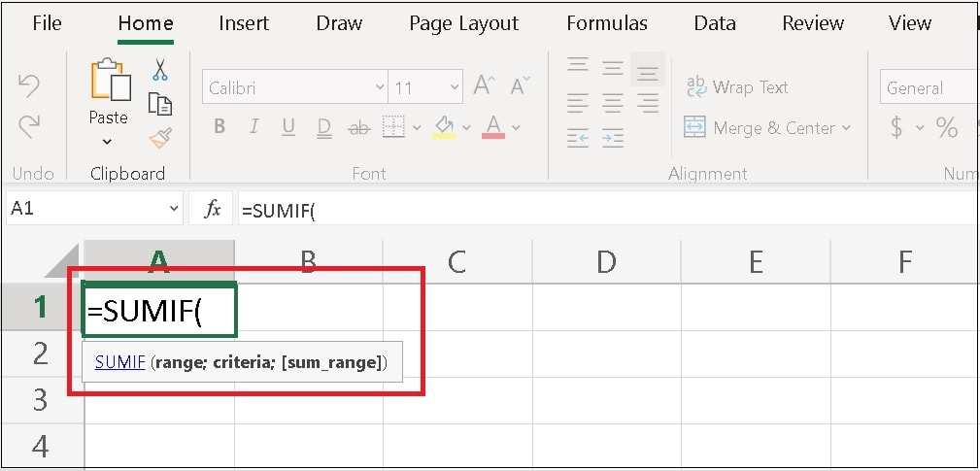Select the Format Painter brush icon
The height and width of the screenshot is (471, 980).
point(160,138)
